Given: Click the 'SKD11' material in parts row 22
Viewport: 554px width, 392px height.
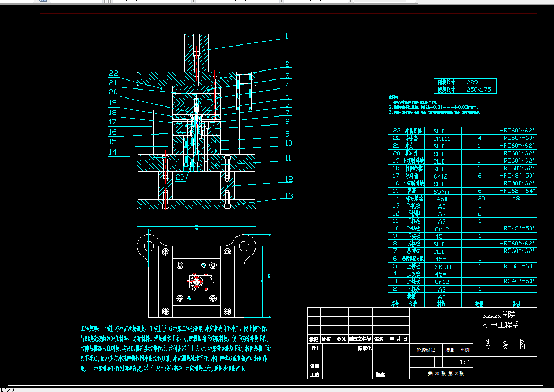Looking at the screenshot, I should coord(442,139).
